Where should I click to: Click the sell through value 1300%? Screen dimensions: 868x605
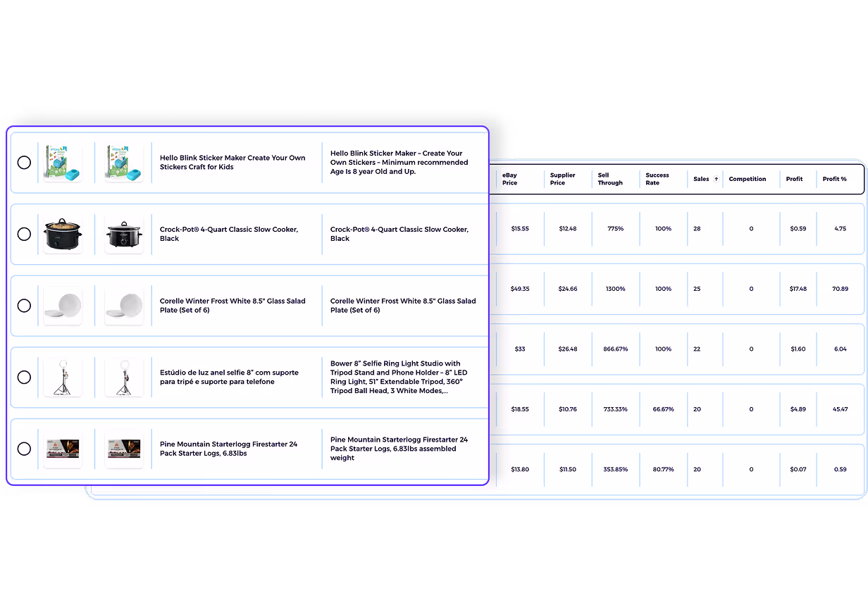(615, 289)
